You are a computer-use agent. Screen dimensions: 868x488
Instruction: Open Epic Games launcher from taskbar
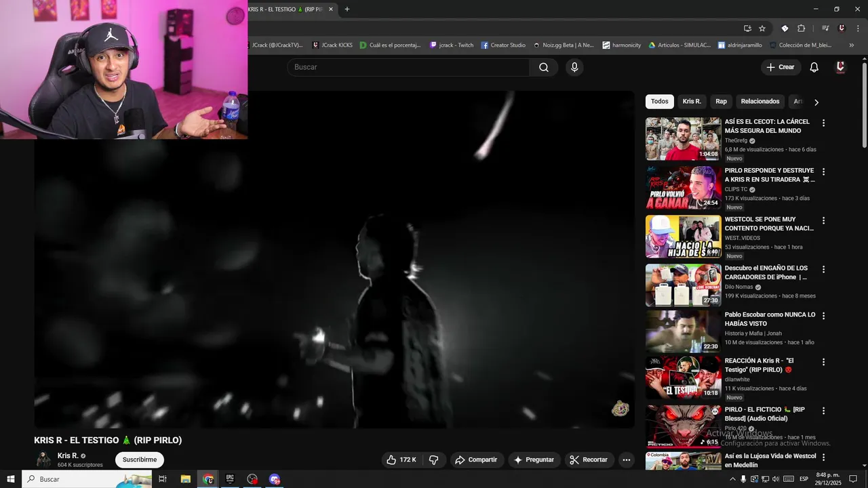point(230,479)
